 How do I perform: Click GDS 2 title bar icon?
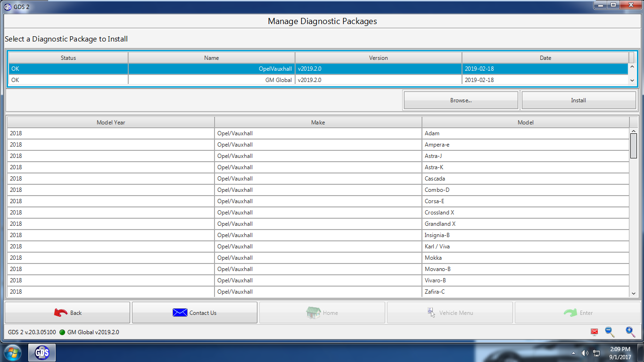(8, 7)
